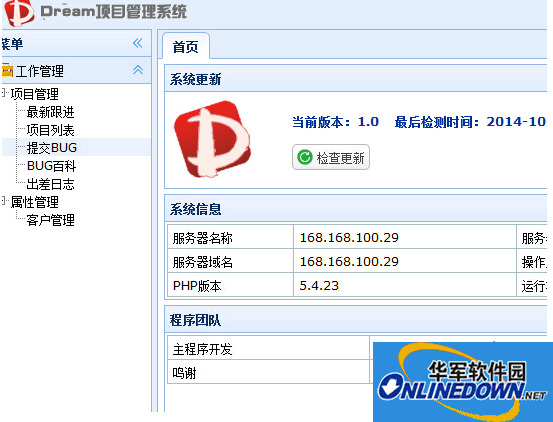Click the green refresh icon on 检查更新
Viewport: 553px width, 422px height.
[x=305, y=157]
